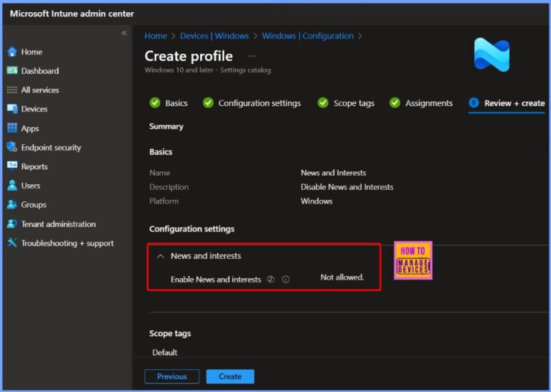Image resolution: width=551 pixels, height=392 pixels.
Task: Click the Previous button
Action: coord(172,376)
